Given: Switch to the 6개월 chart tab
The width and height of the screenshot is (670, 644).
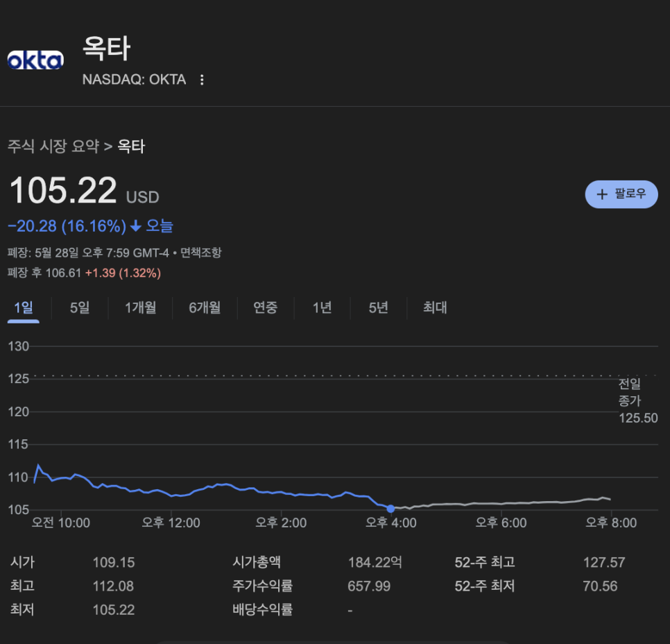Looking at the screenshot, I should pos(205,307).
